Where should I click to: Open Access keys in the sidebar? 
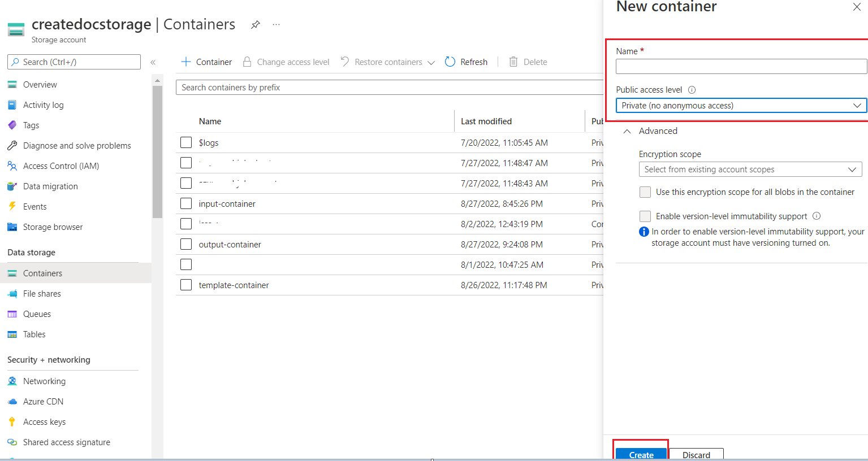click(44, 422)
